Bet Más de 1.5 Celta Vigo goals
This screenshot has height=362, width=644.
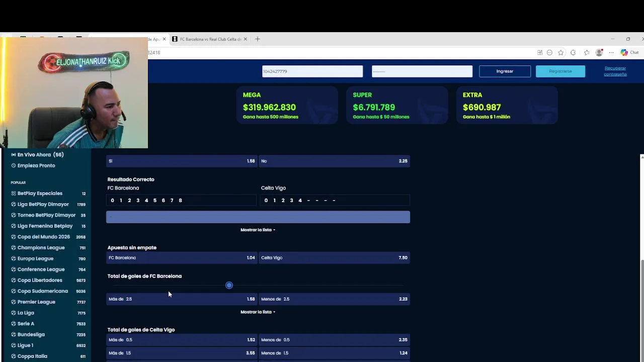(x=182, y=353)
